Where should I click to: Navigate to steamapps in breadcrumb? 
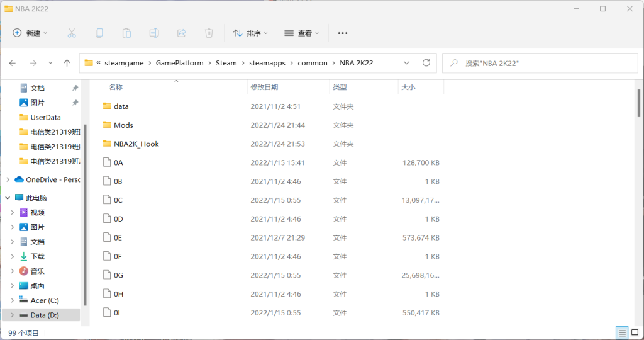267,63
